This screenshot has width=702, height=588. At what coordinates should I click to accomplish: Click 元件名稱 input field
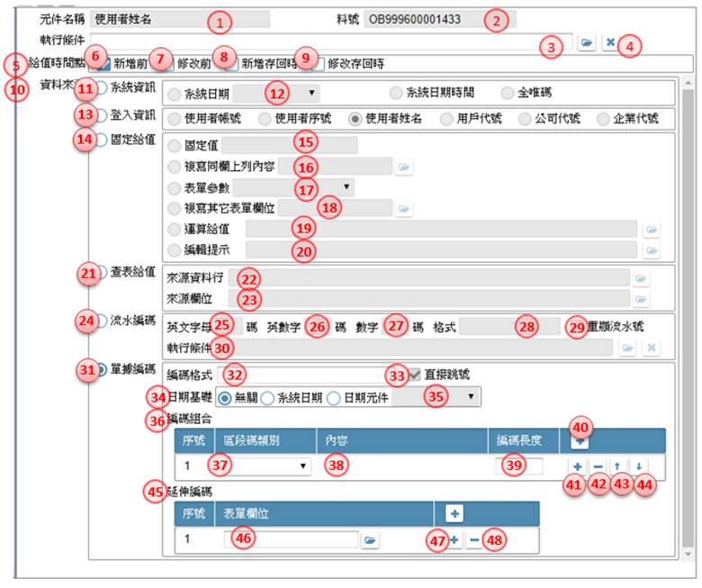180,19
